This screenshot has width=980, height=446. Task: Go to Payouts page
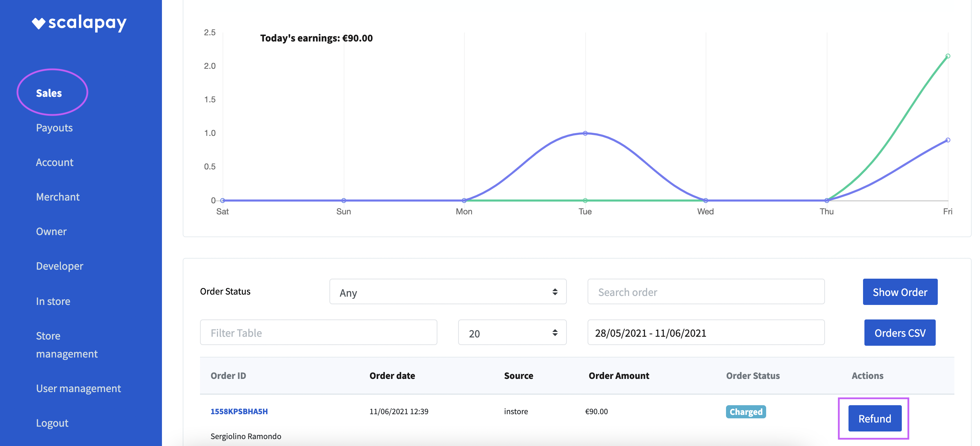tap(54, 128)
